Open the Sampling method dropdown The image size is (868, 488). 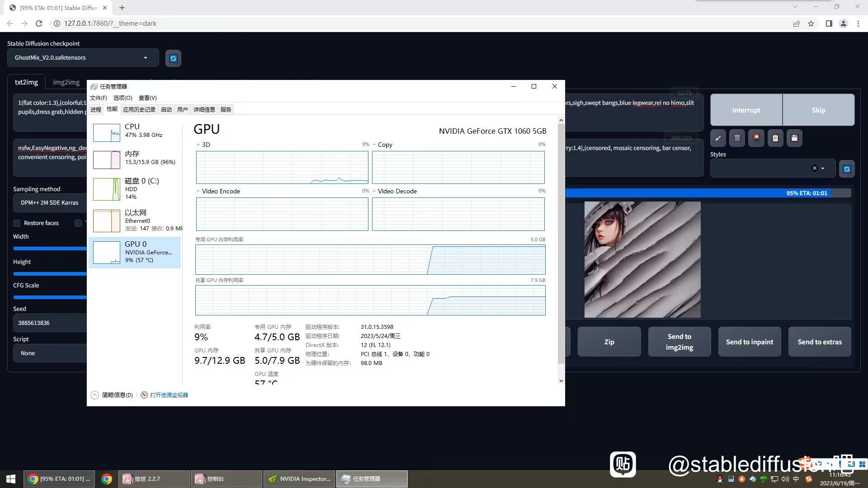tap(50, 203)
